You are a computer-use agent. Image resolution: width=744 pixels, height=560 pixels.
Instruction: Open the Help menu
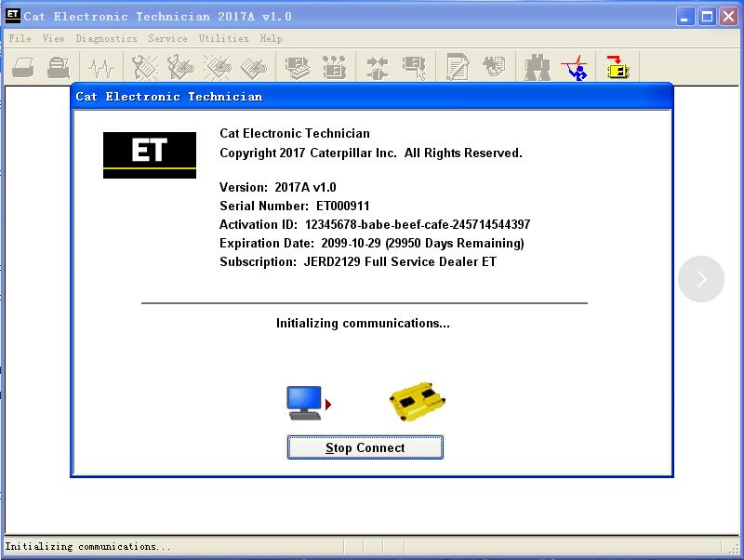click(x=271, y=38)
